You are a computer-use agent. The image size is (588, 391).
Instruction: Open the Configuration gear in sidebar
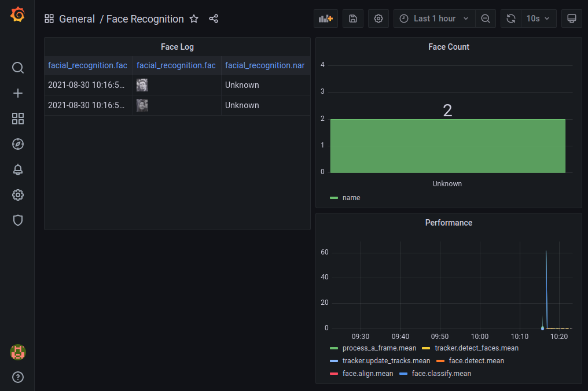pyautogui.click(x=17, y=195)
